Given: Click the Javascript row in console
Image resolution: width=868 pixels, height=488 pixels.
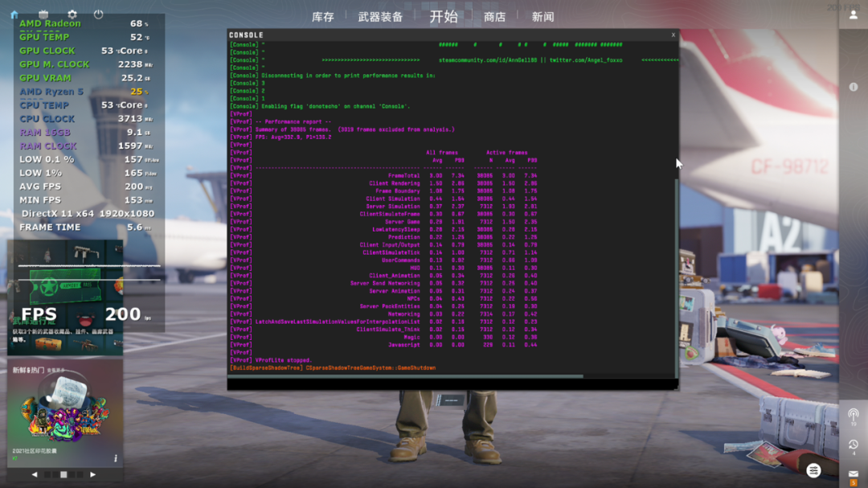Looking at the screenshot, I should click(383, 345).
